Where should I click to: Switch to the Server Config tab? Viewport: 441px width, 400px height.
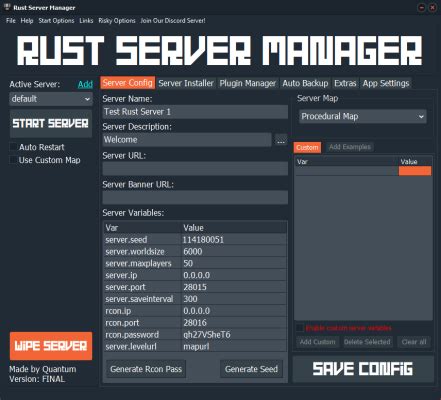pyautogui.click(x=128, y=83)
